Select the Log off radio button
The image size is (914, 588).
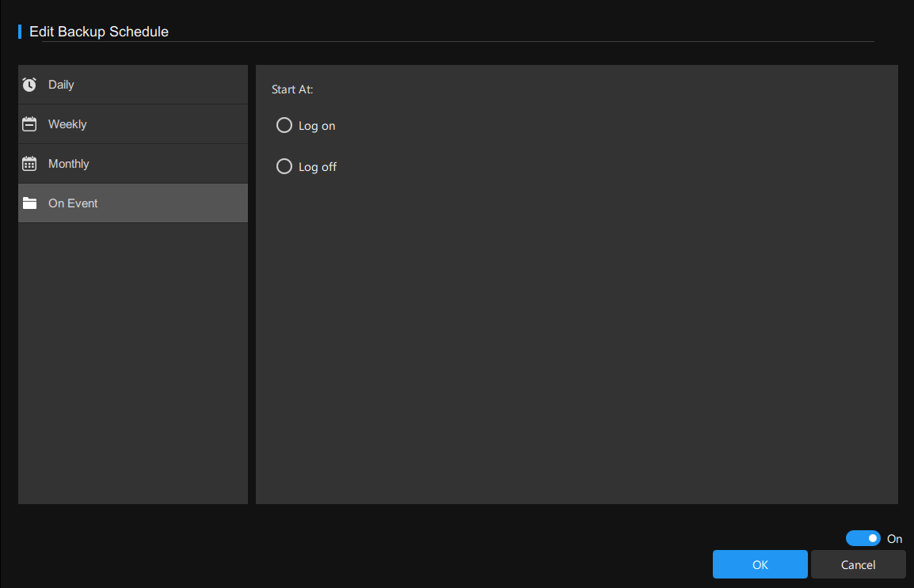(284, 166)
